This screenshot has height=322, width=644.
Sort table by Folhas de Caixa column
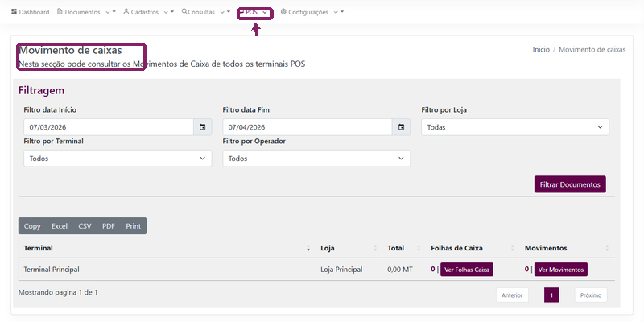[473, 248]
